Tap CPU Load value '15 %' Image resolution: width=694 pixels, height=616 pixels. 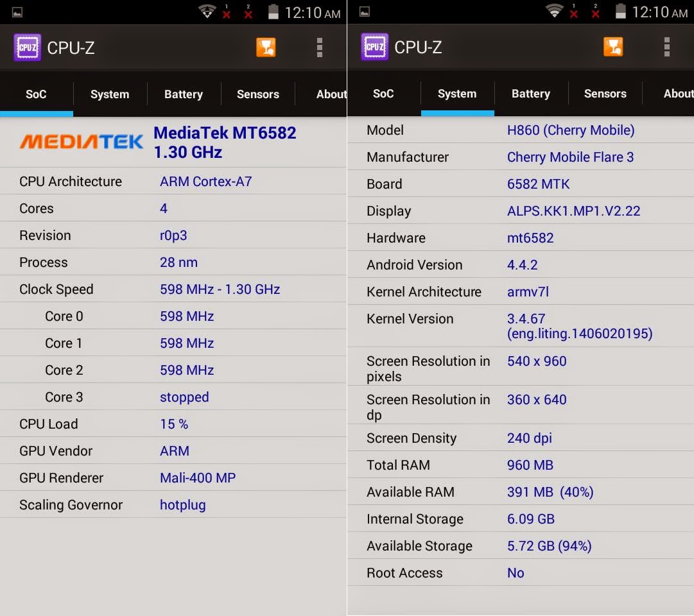point(174,424)
